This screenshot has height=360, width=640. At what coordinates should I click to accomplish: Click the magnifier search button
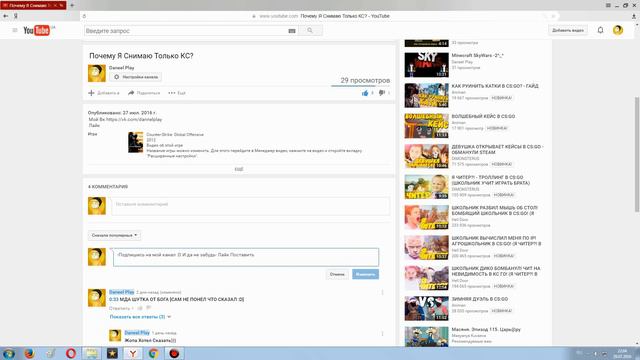click(x=310, y=30)
